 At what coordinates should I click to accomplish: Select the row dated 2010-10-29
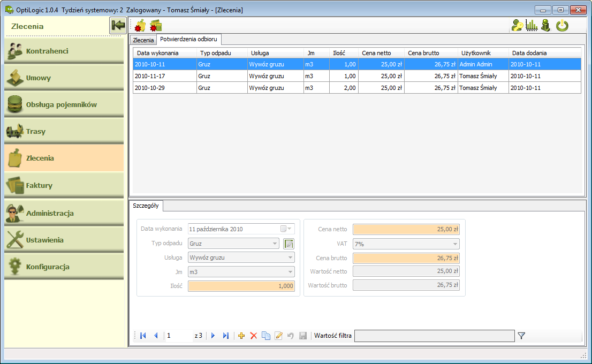coord(357,88)
